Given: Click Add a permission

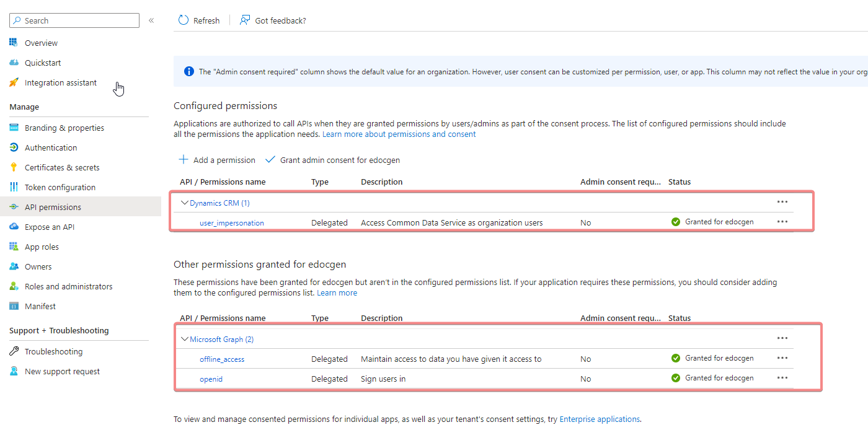Looking at the screenshot, I should [x=216, y=159].
